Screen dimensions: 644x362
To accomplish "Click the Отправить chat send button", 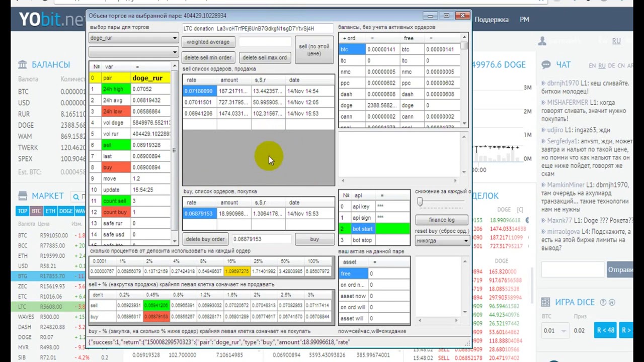I will (620, 269).
